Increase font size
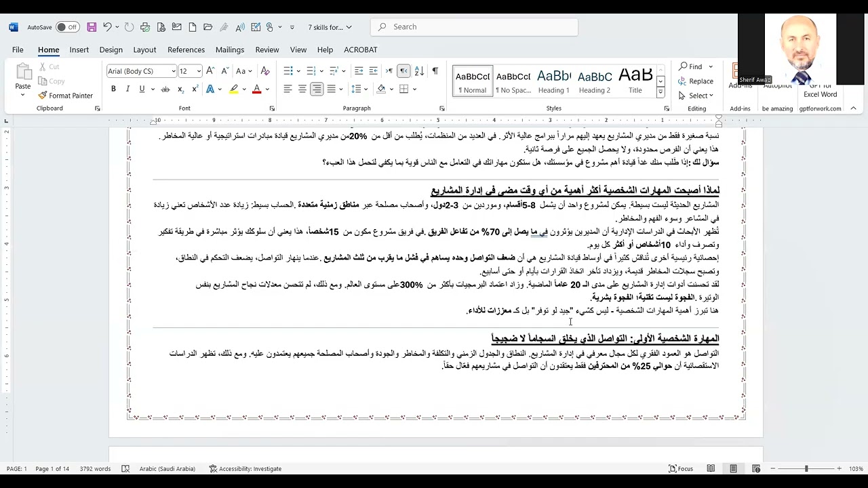 (x=210, y=71)
